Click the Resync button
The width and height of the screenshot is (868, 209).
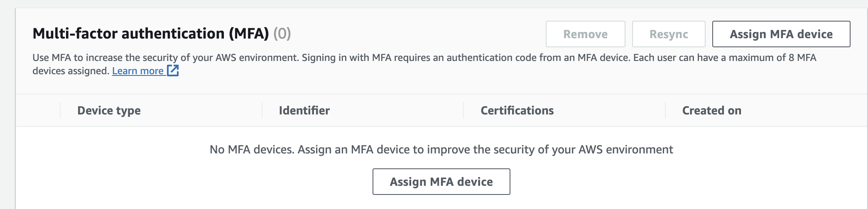[669, 34]
